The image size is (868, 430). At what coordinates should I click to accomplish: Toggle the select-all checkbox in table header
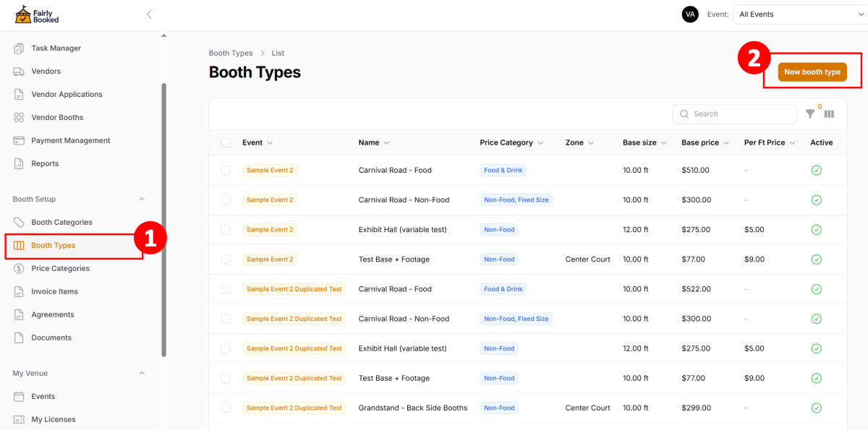coord(226,143)
